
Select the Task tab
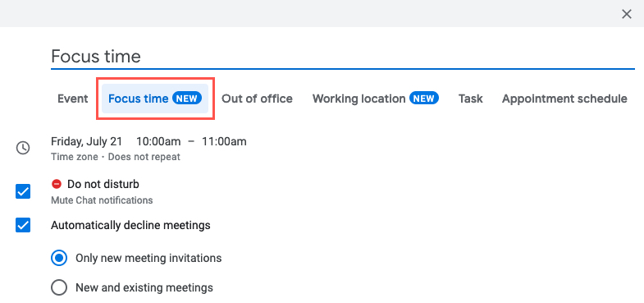tap(471, 99)
